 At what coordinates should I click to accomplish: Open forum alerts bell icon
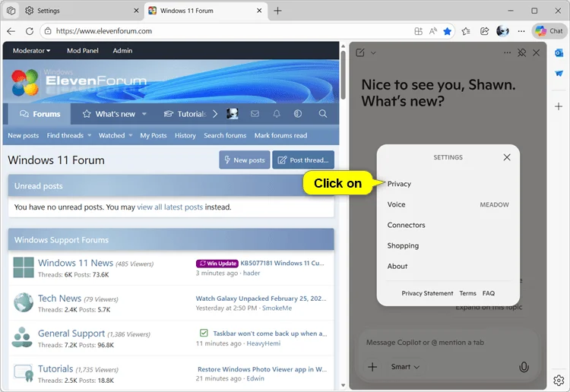point(277,114)
